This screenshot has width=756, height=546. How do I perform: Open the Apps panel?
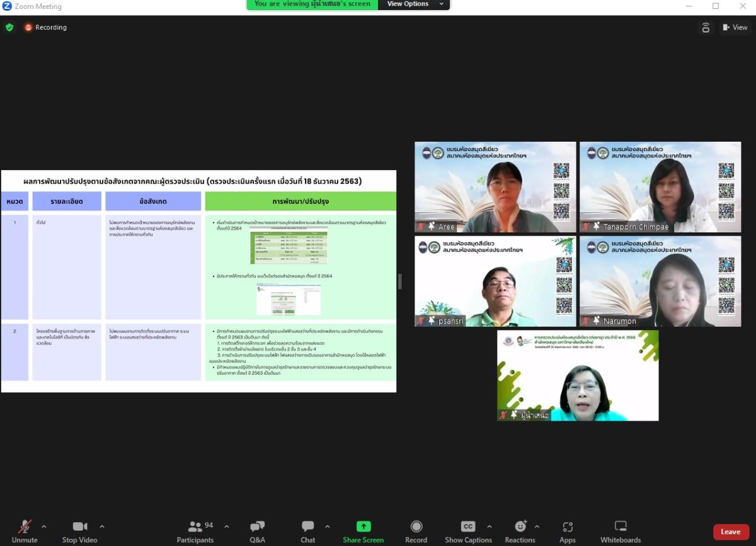coord(567,531)
